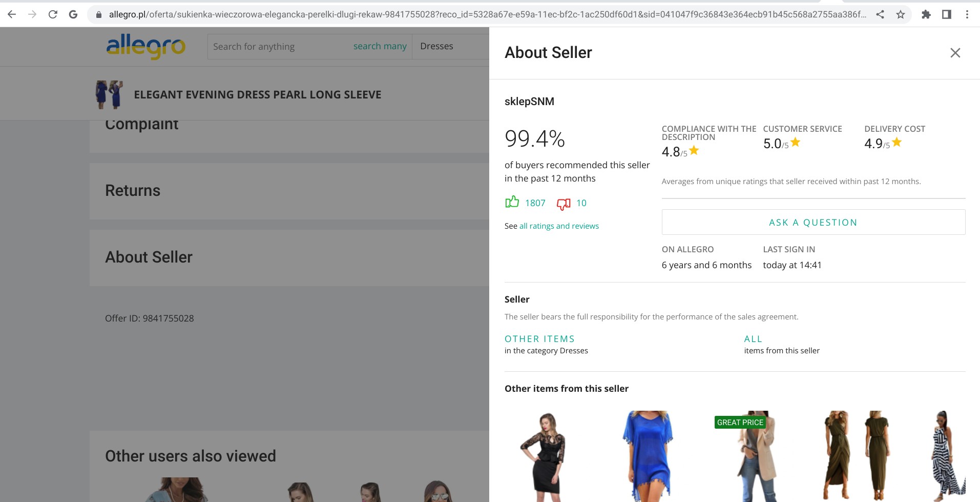980x502 pixels.
Task: Open the Dresses category dropdown
Action: (436, 46)
